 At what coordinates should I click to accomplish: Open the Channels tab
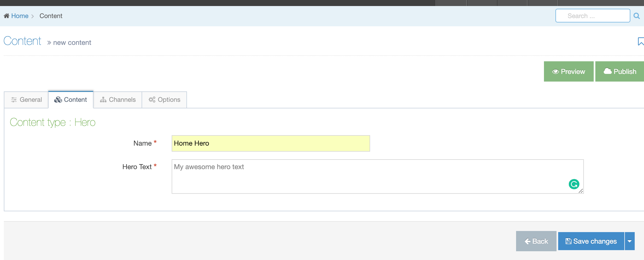118,100
